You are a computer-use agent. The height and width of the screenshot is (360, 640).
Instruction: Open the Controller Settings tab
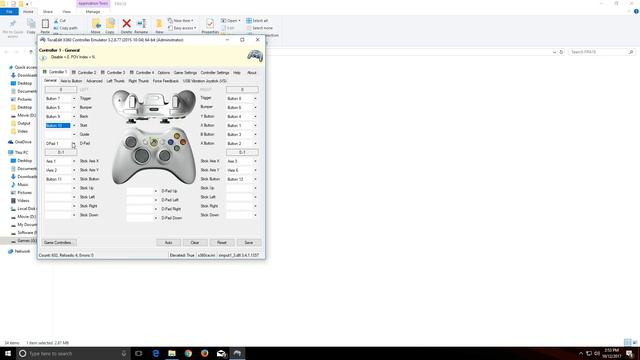click(215, 72)
